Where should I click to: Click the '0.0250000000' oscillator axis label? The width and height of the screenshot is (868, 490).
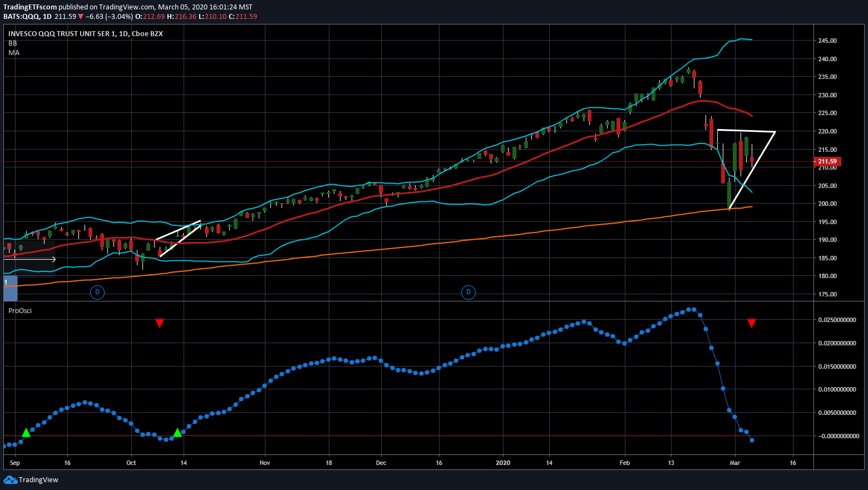(837, 320)
